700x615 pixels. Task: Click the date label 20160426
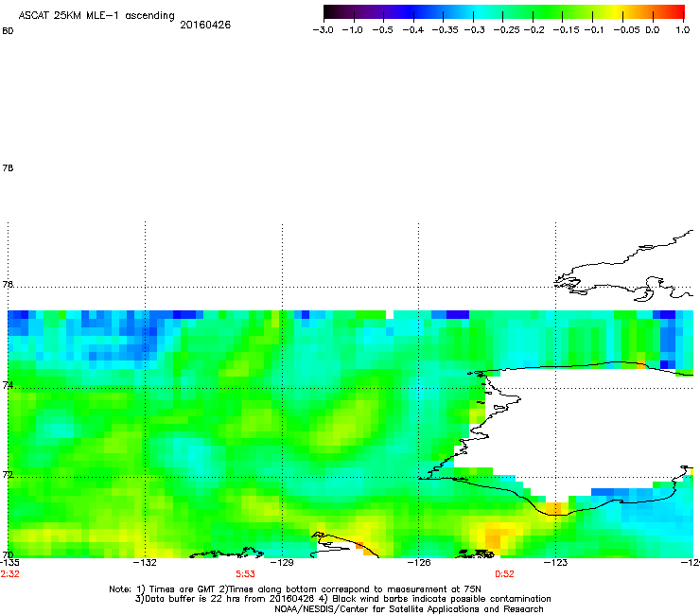tap(205, 25)
